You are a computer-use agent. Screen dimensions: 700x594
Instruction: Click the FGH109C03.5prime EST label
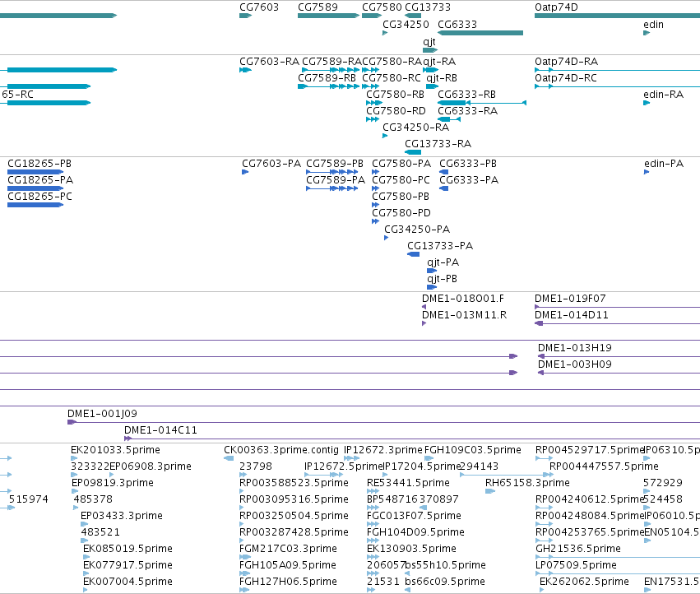473,450
